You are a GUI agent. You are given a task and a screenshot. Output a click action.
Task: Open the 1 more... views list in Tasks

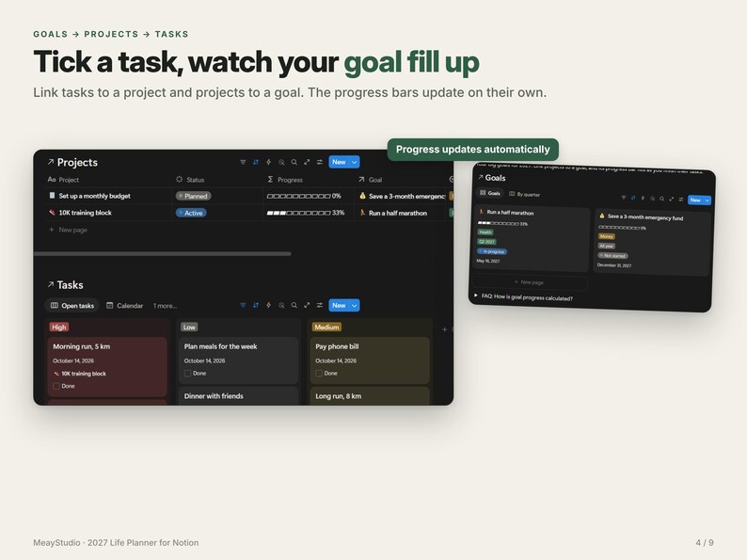point(165,306)
